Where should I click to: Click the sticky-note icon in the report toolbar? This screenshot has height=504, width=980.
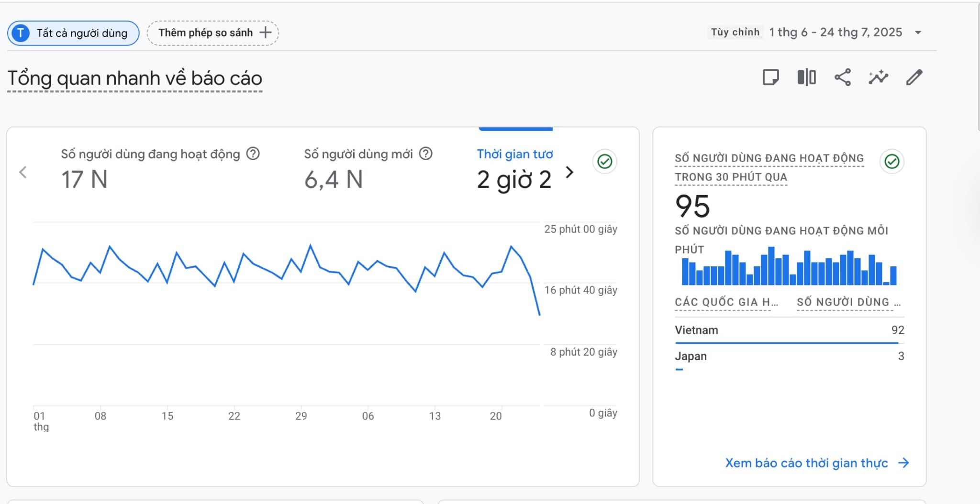[770, 77]
